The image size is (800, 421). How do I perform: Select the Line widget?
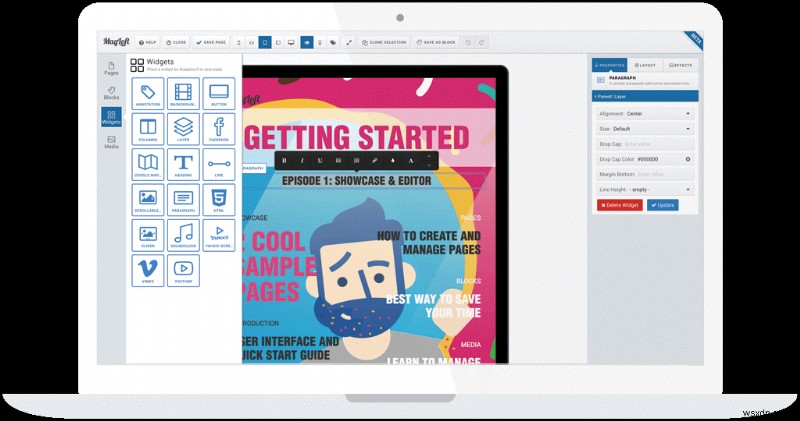coord(219,164)
